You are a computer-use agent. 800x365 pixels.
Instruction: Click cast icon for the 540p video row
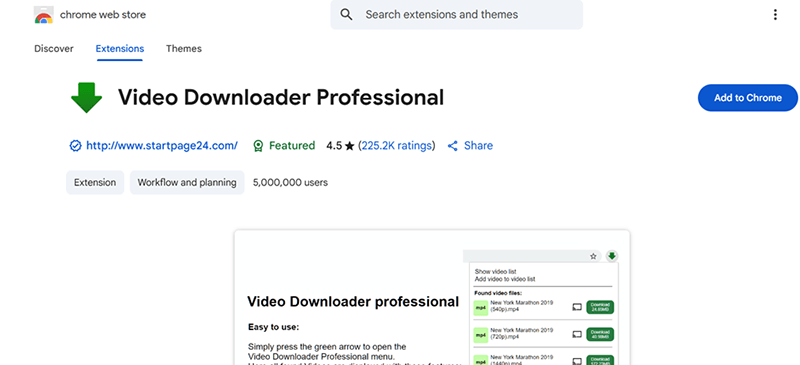tap(577, 307)
